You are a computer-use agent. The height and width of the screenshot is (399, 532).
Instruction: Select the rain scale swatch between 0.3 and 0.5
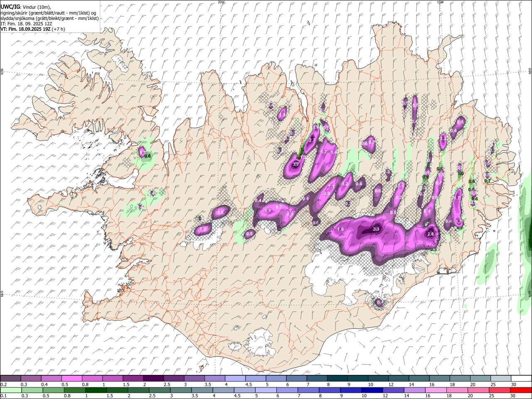32,390
